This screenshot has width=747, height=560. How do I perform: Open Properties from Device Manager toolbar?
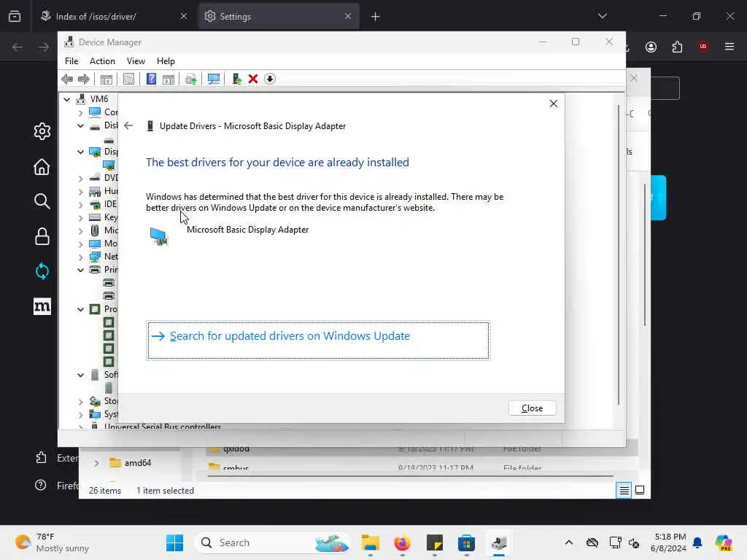point(128,79)
